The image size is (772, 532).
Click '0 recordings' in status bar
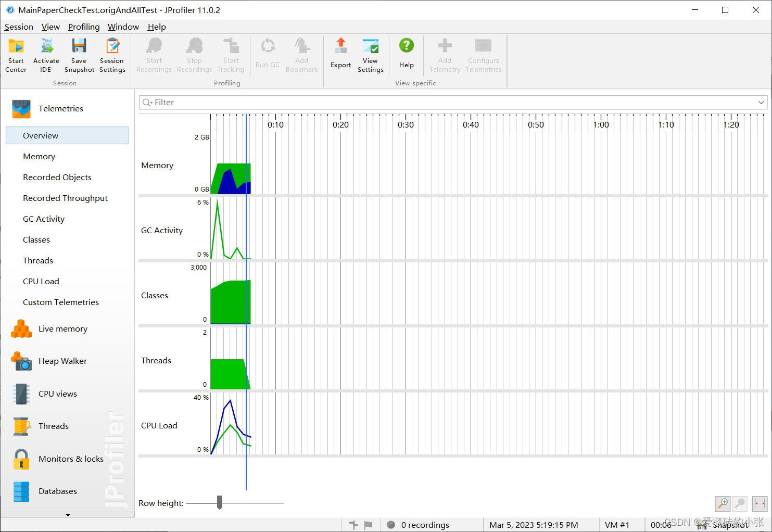(x=425, y=525)
